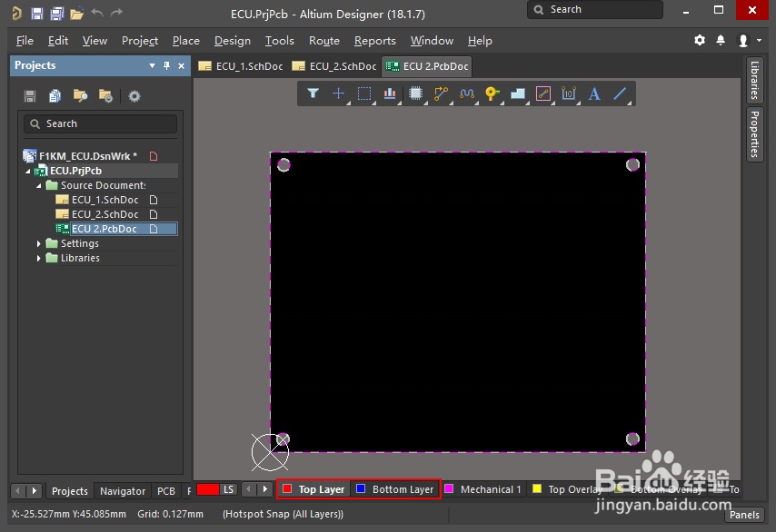Close the Projects panel

click(182, 65)
